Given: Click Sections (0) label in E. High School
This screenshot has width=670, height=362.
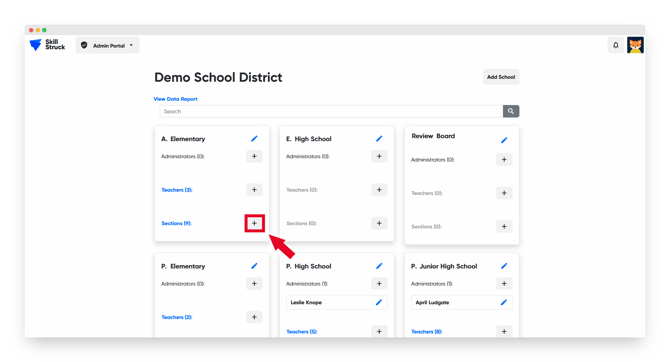Looking at the screenshot, I should click(x=301, y=223).
